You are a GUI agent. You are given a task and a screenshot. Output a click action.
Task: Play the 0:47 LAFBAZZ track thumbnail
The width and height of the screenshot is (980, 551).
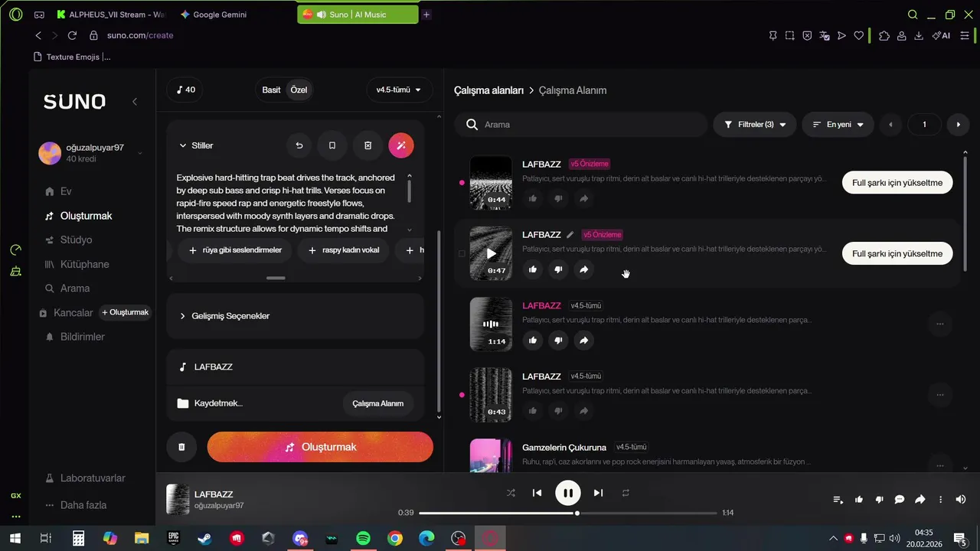[x=491, y=253]
